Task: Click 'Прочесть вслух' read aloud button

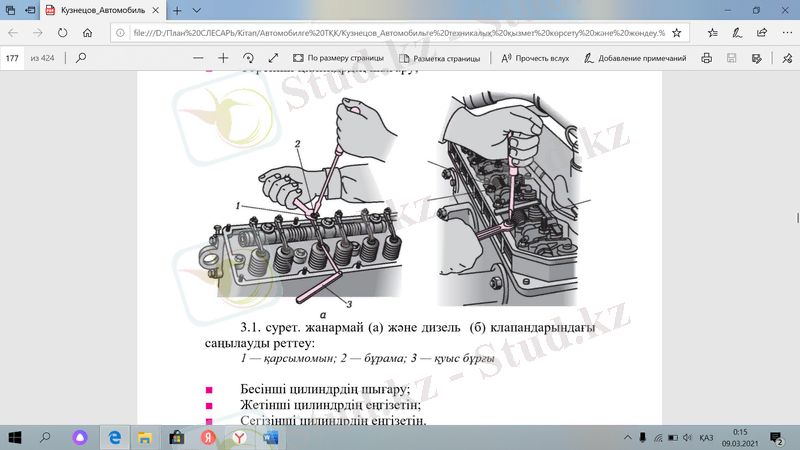Action: point(534,58)
